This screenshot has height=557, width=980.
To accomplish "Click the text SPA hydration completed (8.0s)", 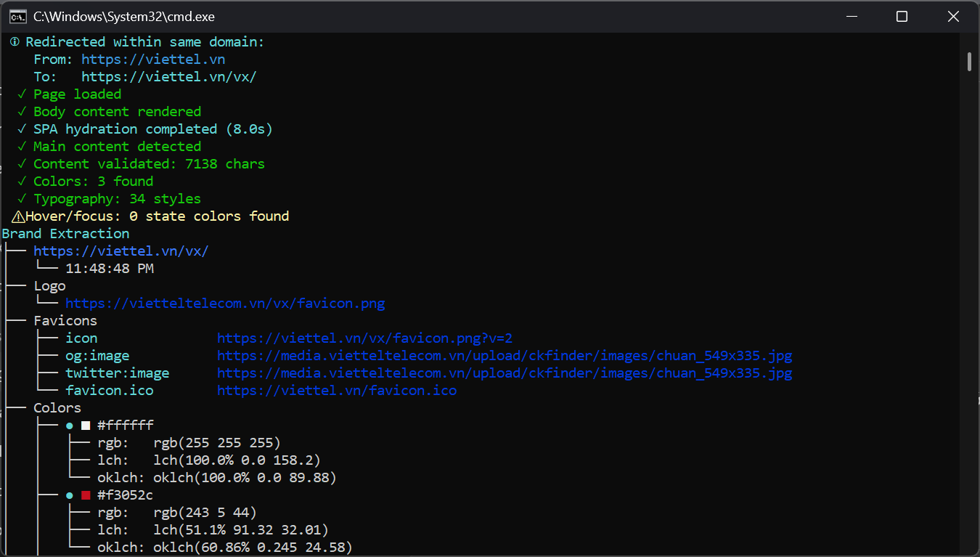I will coord(153,129).
